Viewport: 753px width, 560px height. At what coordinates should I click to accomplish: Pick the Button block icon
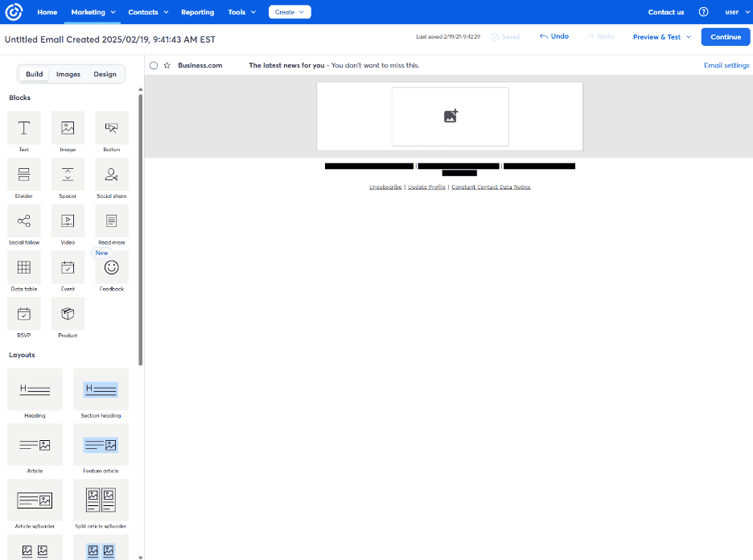click(112, 128)
